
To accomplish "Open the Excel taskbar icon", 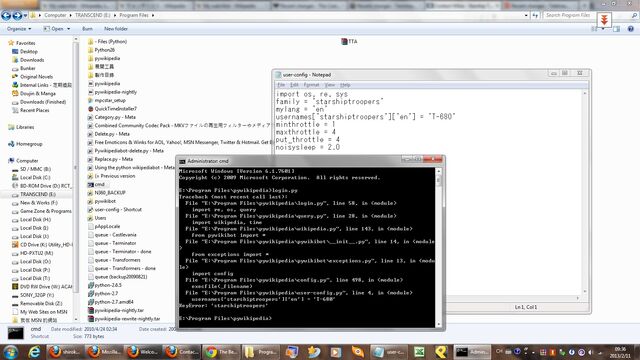I will 419,352.
